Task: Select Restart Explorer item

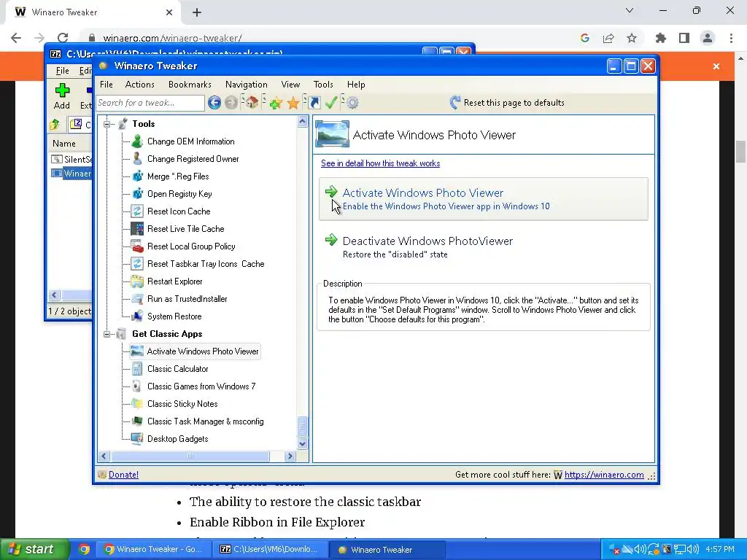Action: click(x=175, y=281)
